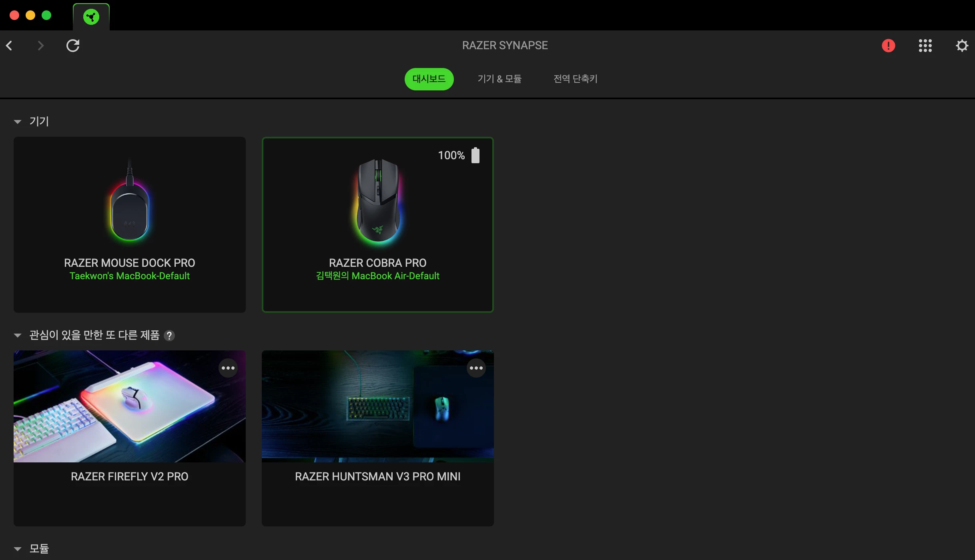Viewport: 975px width, 560px height.
Task: Collapse the 모듈 section
Action: [x=18, y=549]
